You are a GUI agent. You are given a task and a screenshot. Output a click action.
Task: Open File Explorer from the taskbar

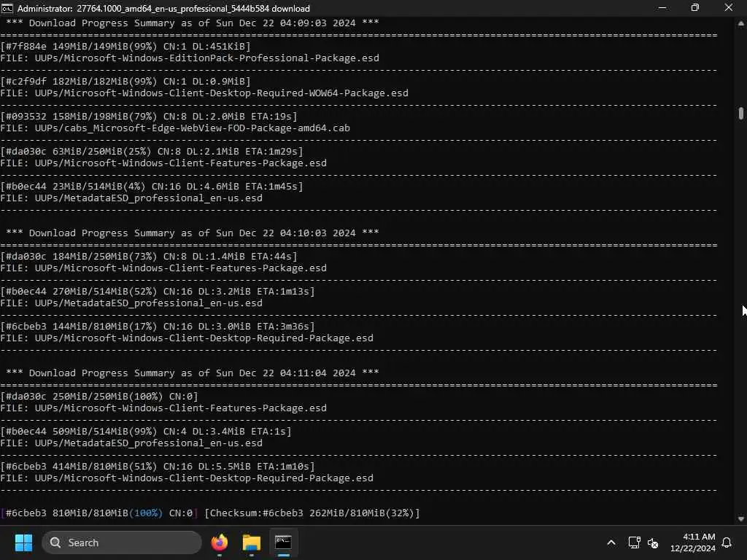click(251, 542)
